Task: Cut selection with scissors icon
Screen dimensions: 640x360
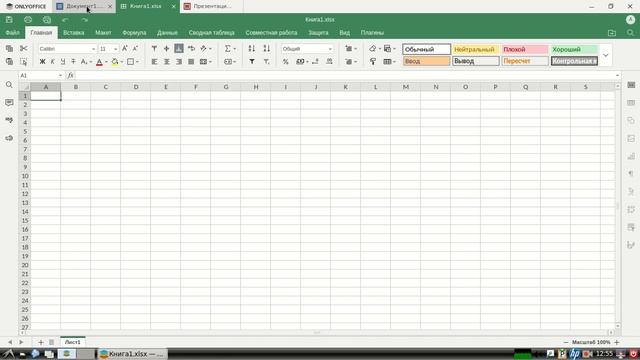Action: (x=24, y=49)
